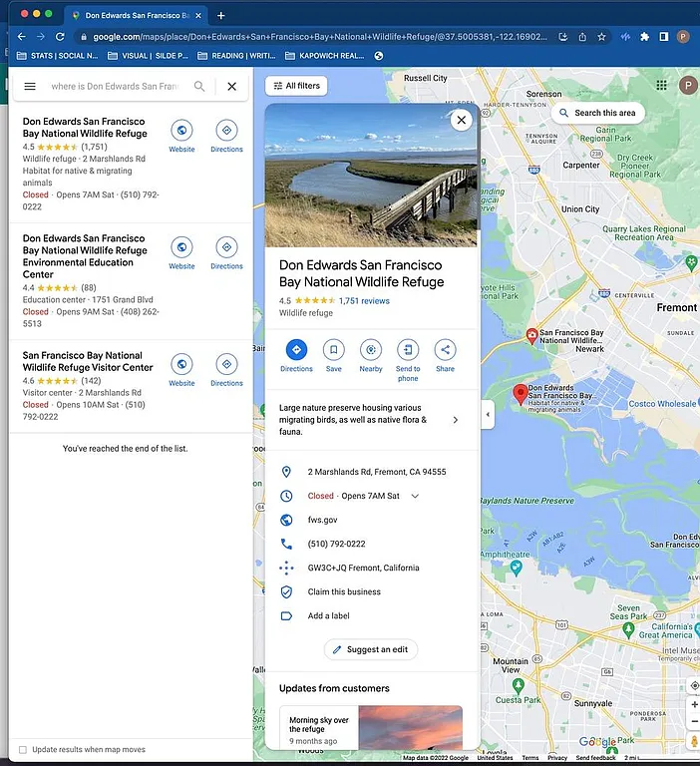
Task: Click the magnifier search icon
Action: click(x=199, y=87)
